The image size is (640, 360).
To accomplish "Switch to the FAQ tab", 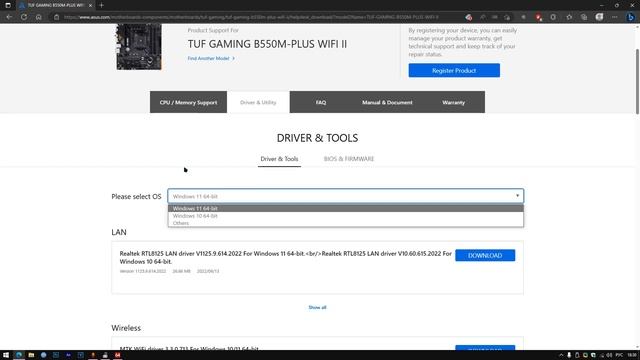I will [x=321, y=102].
